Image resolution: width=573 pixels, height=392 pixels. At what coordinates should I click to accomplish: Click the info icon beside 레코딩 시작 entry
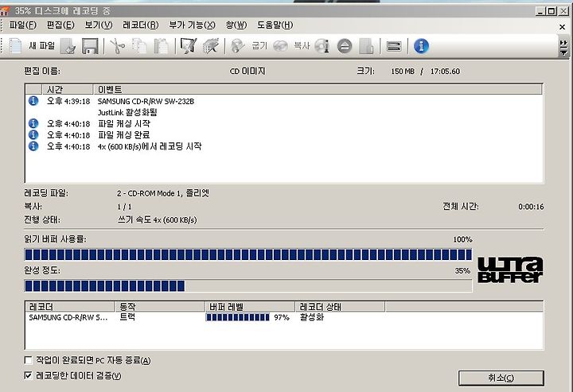click(x=33, y=146)
